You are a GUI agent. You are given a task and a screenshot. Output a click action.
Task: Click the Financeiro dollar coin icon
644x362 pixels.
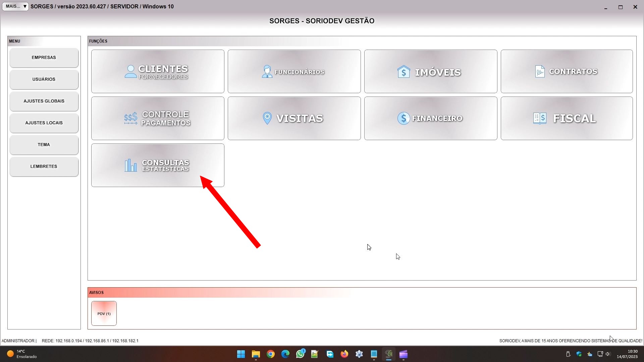(x=404, y=118)
